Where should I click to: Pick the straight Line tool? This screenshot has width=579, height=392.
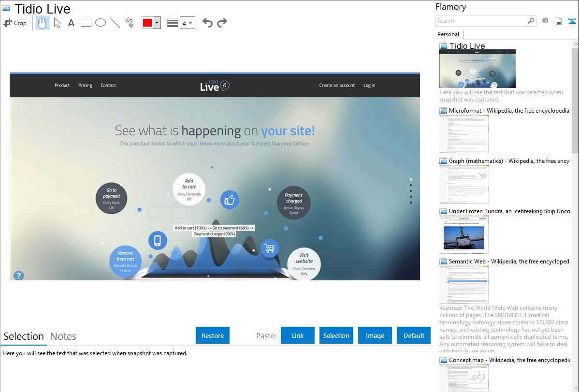point(115,23)
